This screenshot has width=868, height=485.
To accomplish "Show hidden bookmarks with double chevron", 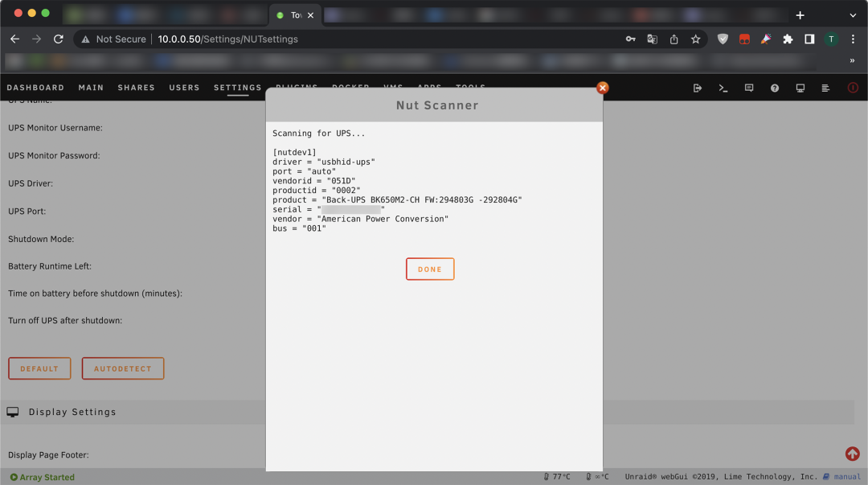I will tap(852, 60).
